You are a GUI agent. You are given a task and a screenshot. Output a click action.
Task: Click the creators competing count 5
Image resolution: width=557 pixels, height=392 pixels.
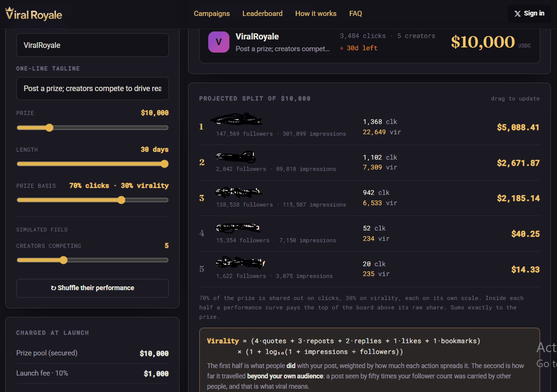pos(166,246)
